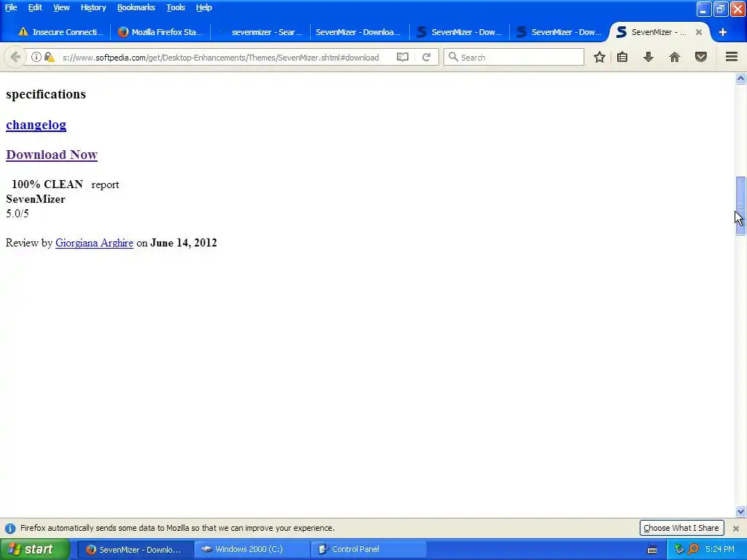Open the Edit menu
This screenshot has height=560, width=747.
point(35,7)
